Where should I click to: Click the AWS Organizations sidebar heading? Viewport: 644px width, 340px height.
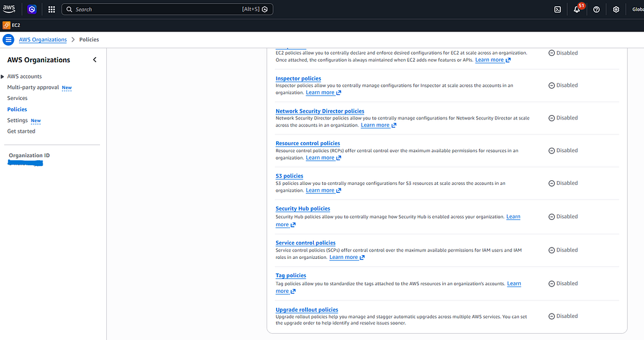pyautogui.click(x=38, y=60)
